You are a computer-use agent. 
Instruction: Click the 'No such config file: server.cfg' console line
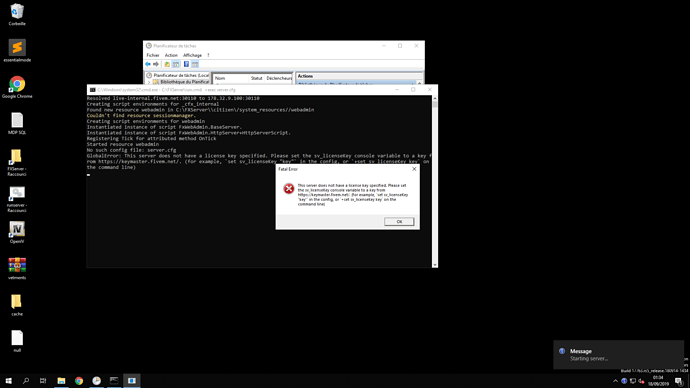tap(131, 150)
